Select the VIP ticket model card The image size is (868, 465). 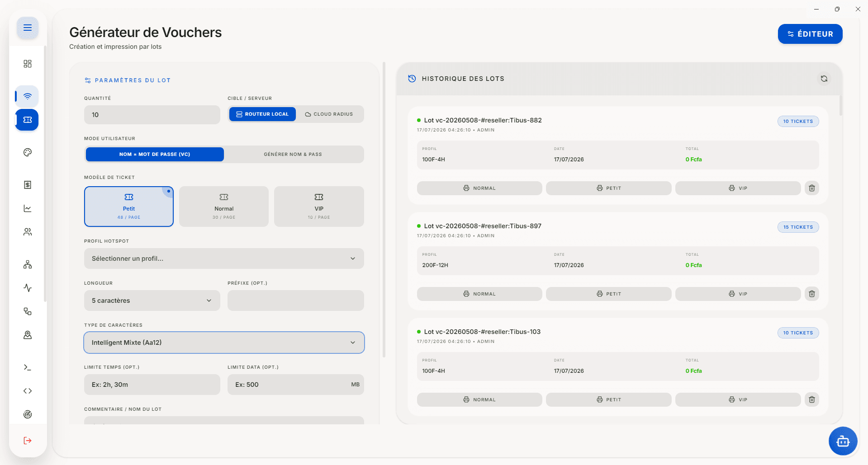(x=319, y=207)
